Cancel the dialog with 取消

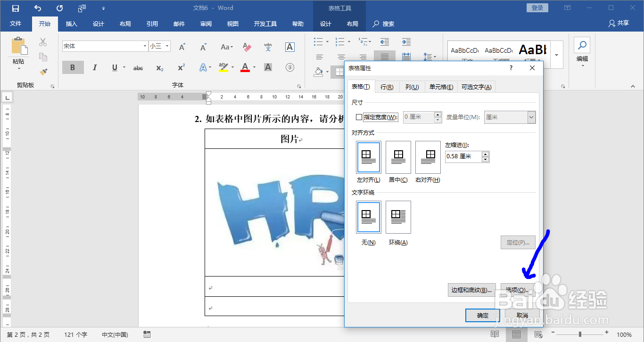coord(522,316)
